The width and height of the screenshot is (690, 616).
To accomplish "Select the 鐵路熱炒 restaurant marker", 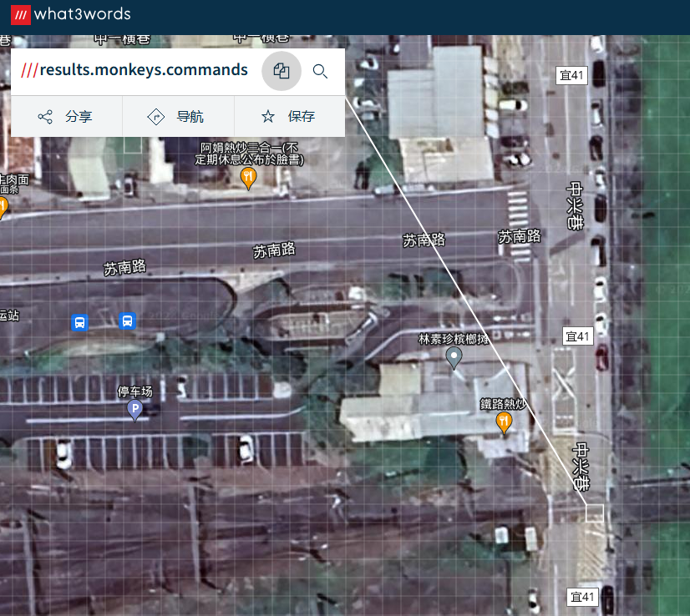I will (504, 423).
